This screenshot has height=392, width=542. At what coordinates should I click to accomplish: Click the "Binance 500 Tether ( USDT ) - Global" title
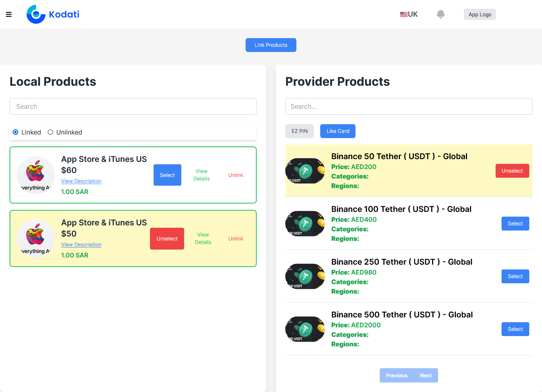(x=402, y=315)
